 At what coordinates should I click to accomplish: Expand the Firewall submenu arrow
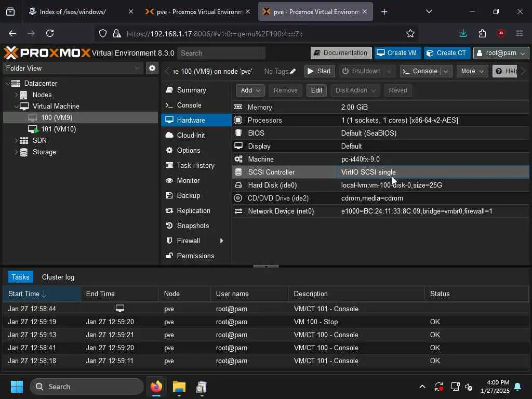[221, 241]
